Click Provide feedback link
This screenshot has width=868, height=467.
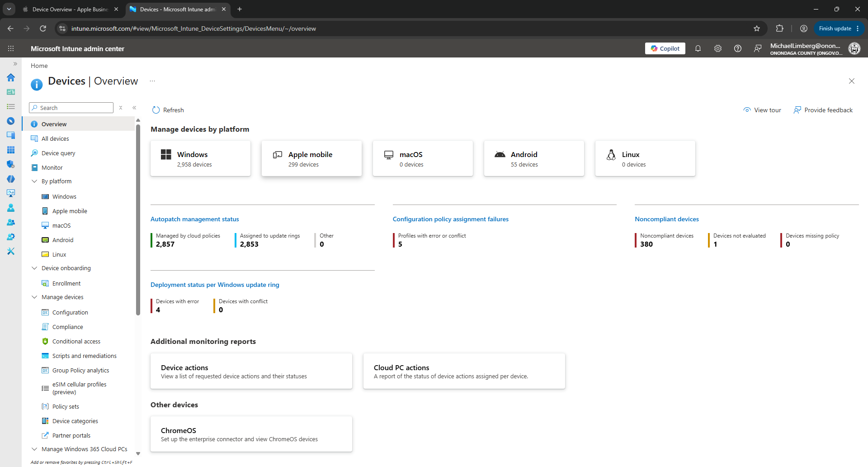click(x=823, y=110)
